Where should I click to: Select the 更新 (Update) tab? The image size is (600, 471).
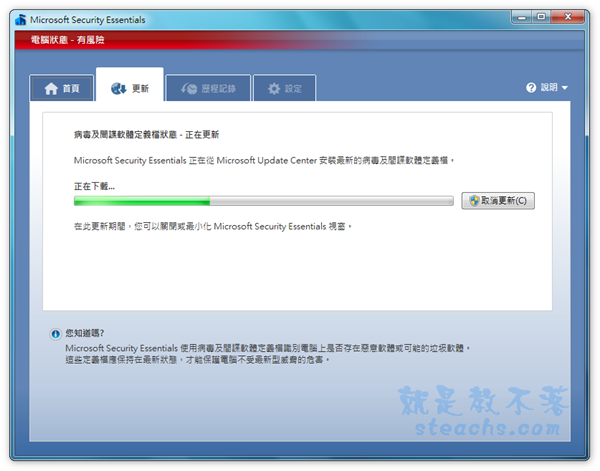tap(130, 85)
